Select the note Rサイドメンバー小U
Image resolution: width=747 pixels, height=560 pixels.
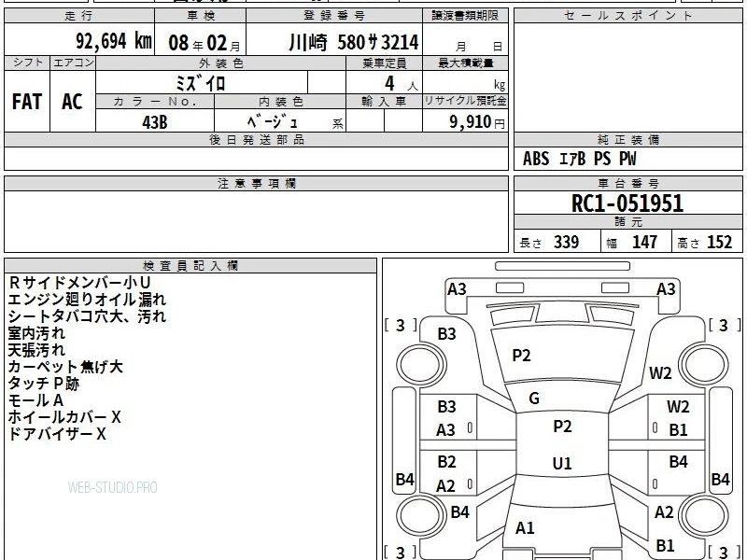(x=79, y=283)
